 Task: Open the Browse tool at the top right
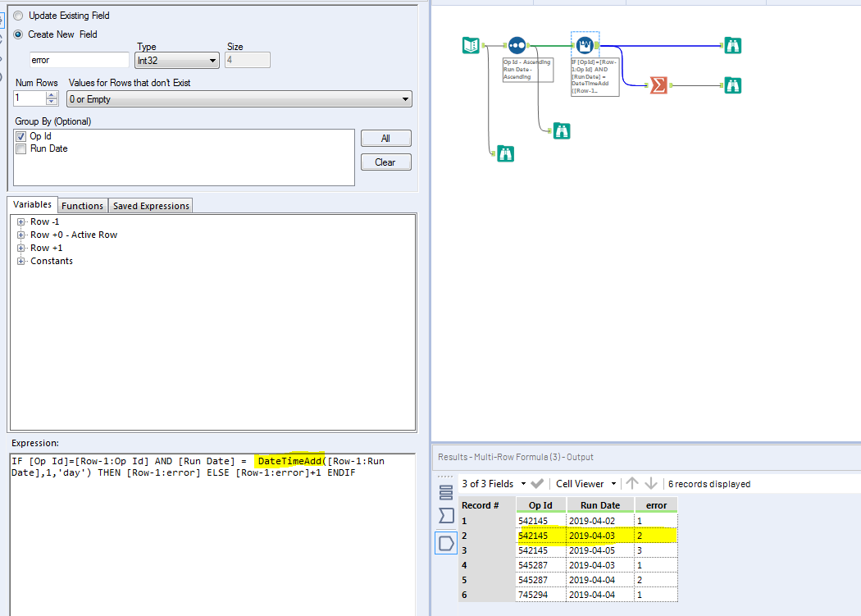tap(732, 45)
